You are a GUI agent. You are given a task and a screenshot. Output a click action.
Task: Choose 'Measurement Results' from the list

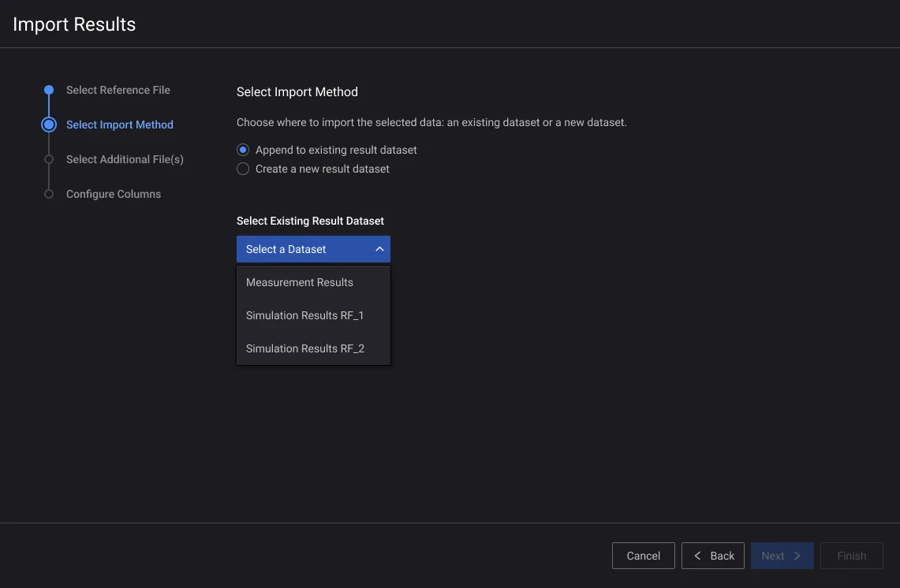click(x=313, y=282)
